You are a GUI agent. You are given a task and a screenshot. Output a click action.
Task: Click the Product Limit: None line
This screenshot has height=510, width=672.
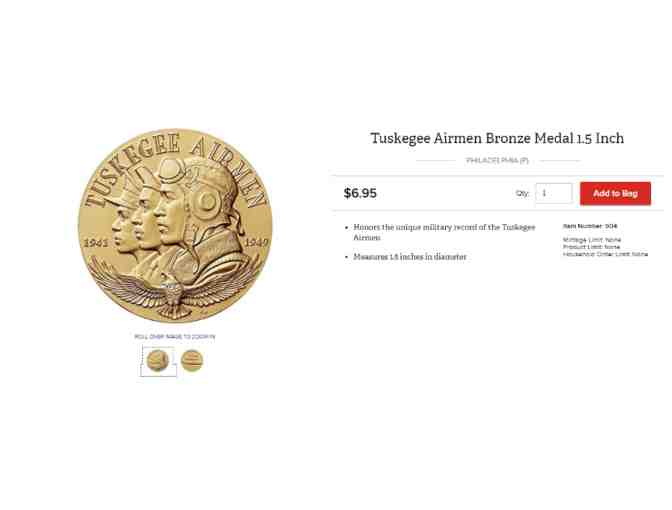[x=591, y=247]
